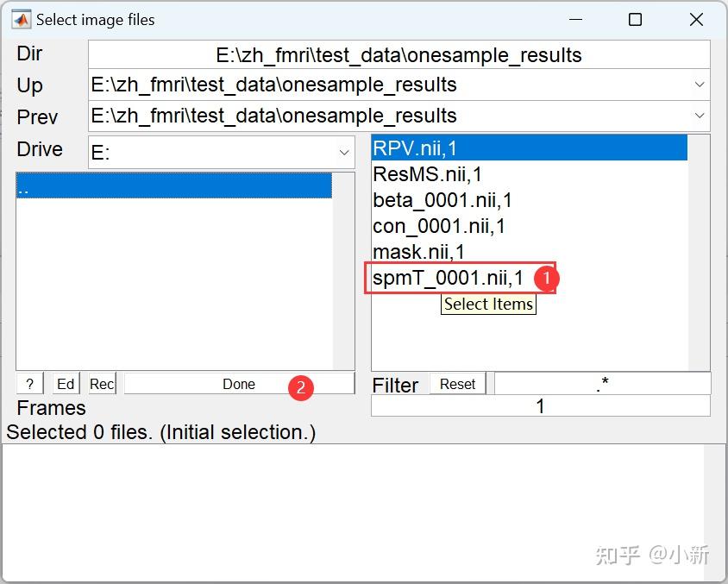Viewport: 728px width, 584px height.
Task: Click the Filter text field
Action: pos(602,384)
